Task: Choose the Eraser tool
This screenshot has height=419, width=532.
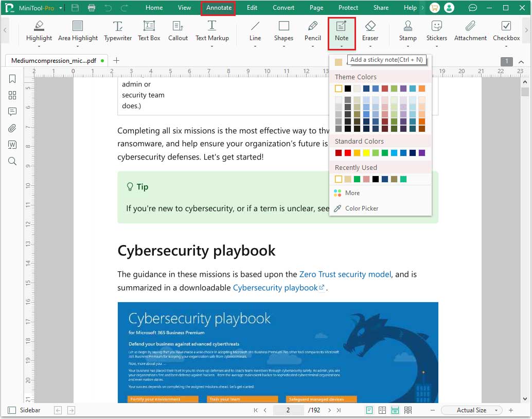Action: point(370,33)
